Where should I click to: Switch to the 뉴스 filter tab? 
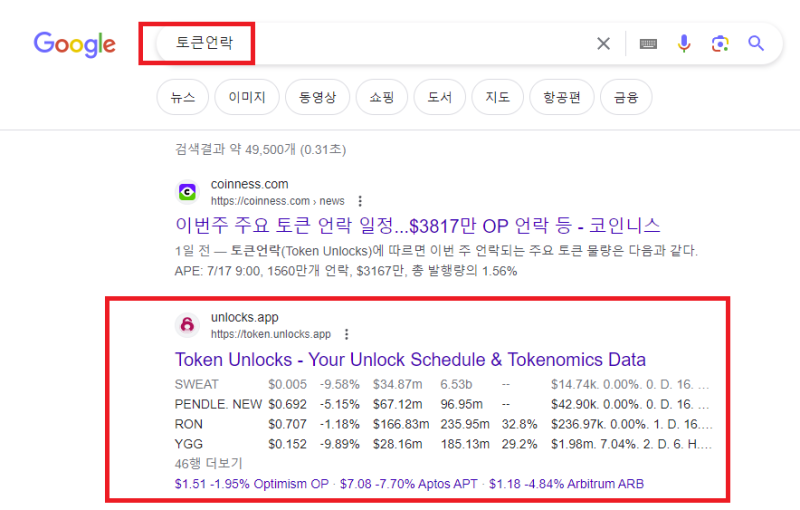click(x=183, y=97)
